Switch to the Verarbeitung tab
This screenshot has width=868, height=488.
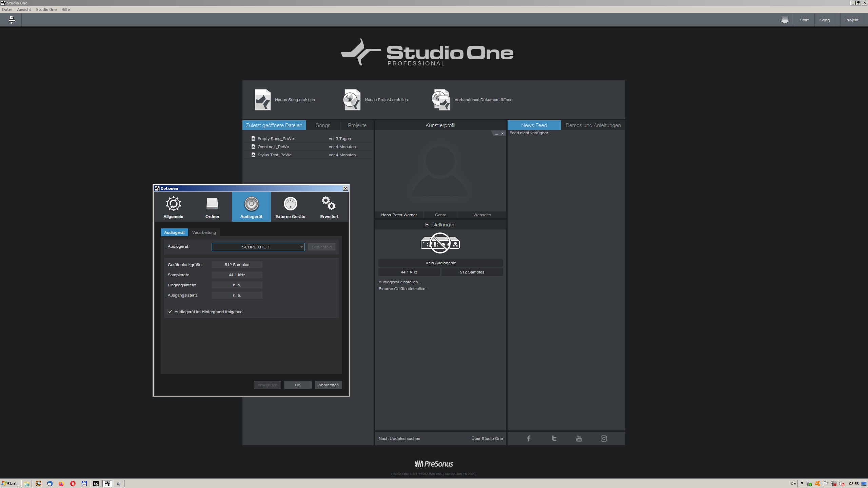[204, 232]
